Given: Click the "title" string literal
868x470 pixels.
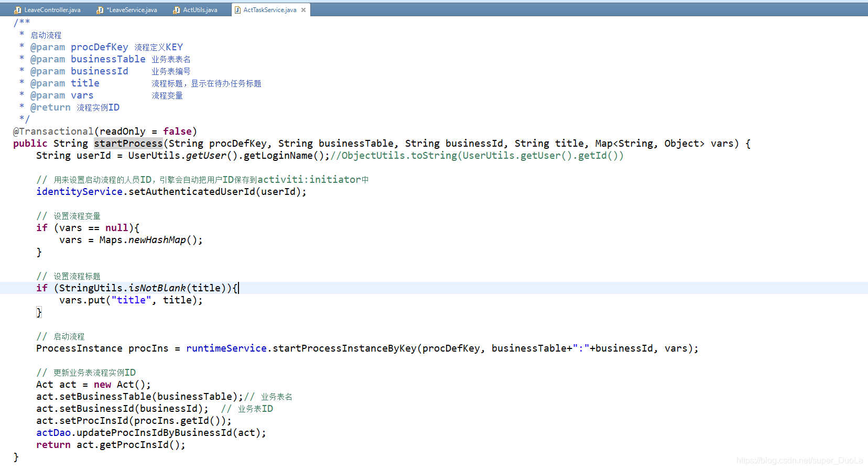Looking at the screenshot, I should pos(131,300).
